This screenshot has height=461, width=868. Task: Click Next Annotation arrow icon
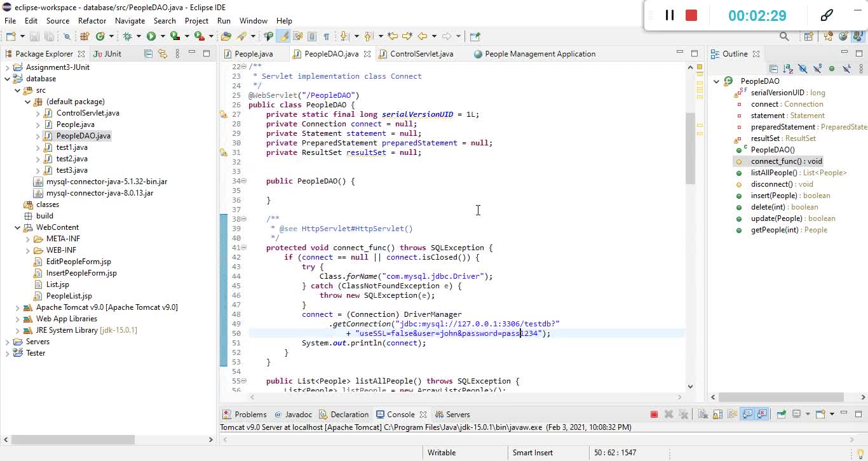[x=343, y=36]
